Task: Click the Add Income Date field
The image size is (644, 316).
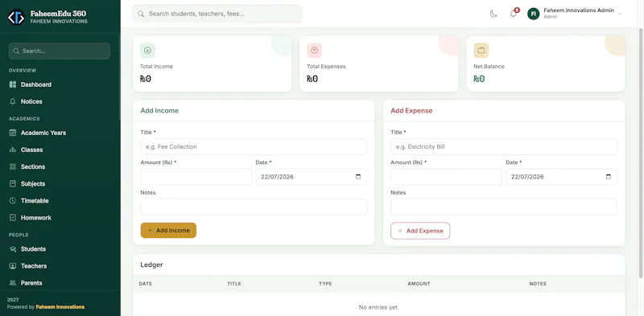Action: pyautogui.click(x=312, y=177)
